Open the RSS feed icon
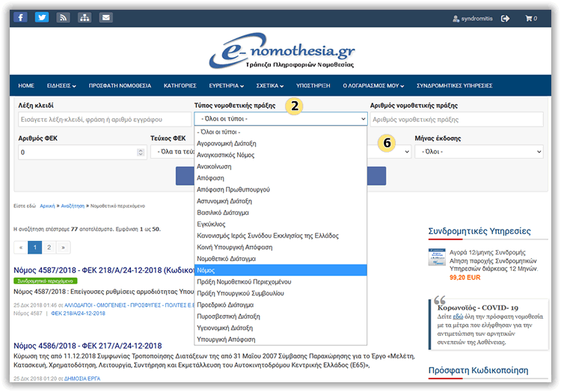The width and height of the screenshot is (561, 392). [x=64, y=18]
